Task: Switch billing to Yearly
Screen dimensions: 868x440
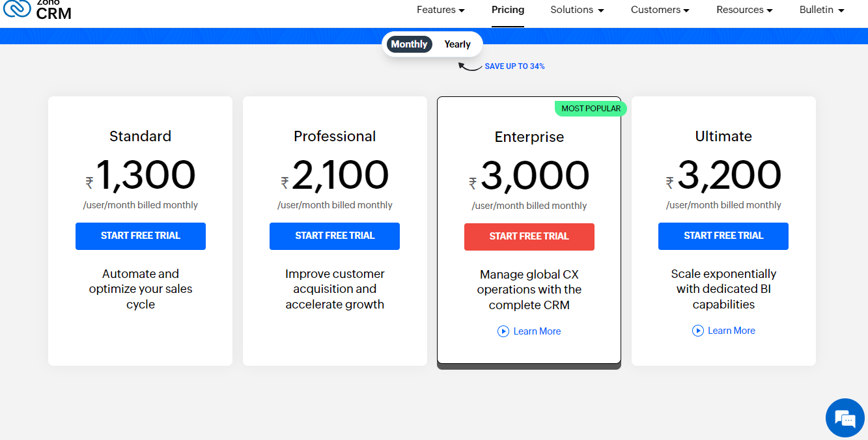Action: point(457,44)
